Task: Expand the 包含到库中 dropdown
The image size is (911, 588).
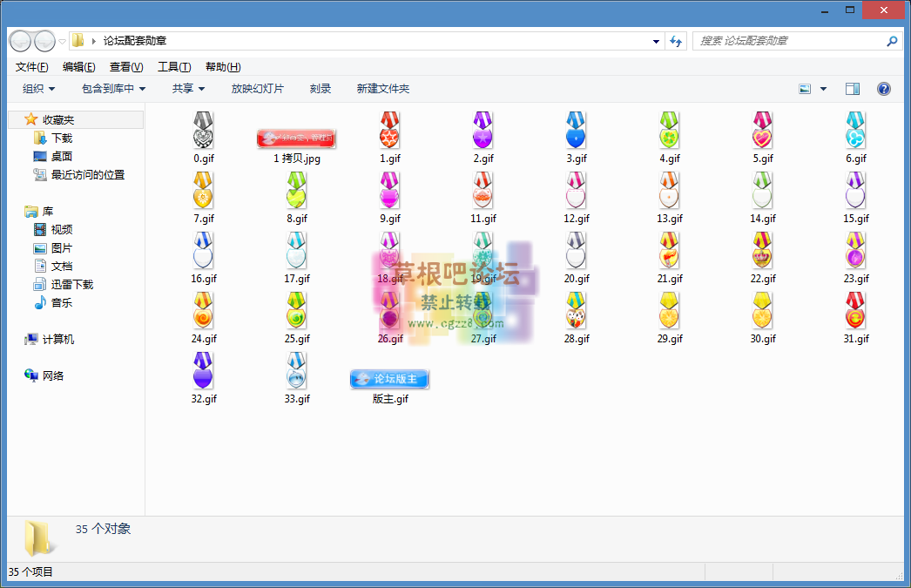Action: 113,89
